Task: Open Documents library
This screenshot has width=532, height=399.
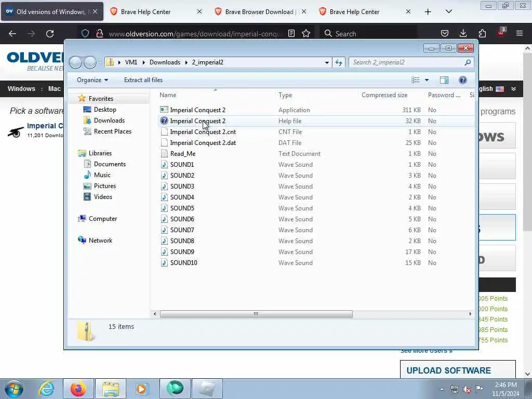Action: (110, 164)
